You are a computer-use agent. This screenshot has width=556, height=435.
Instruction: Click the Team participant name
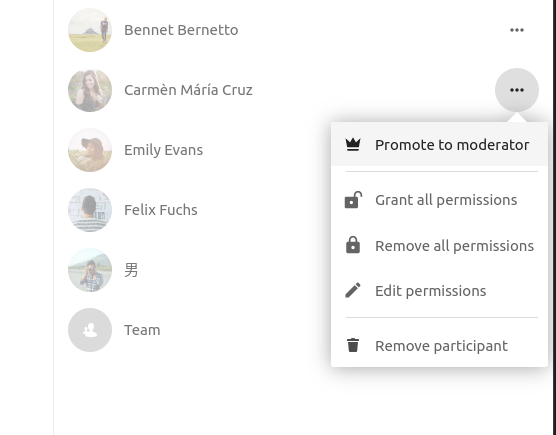[142, 330]
